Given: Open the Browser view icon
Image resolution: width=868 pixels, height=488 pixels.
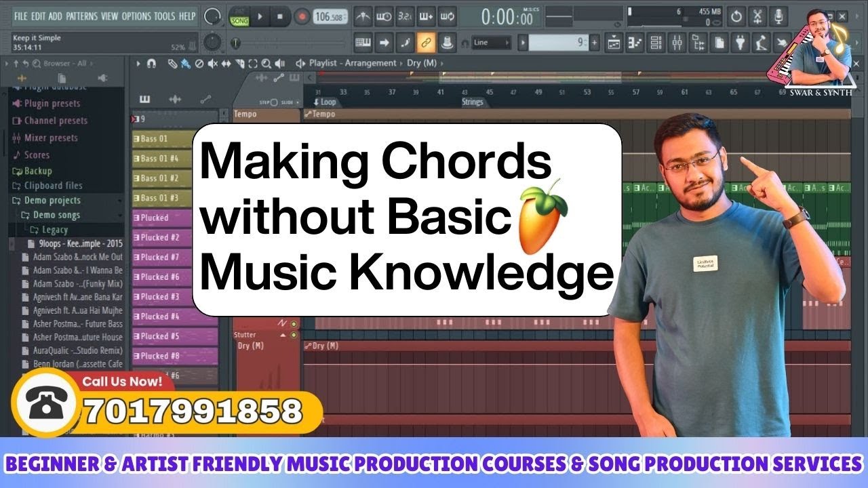Looking at the screenshot, I should [698, 43].
